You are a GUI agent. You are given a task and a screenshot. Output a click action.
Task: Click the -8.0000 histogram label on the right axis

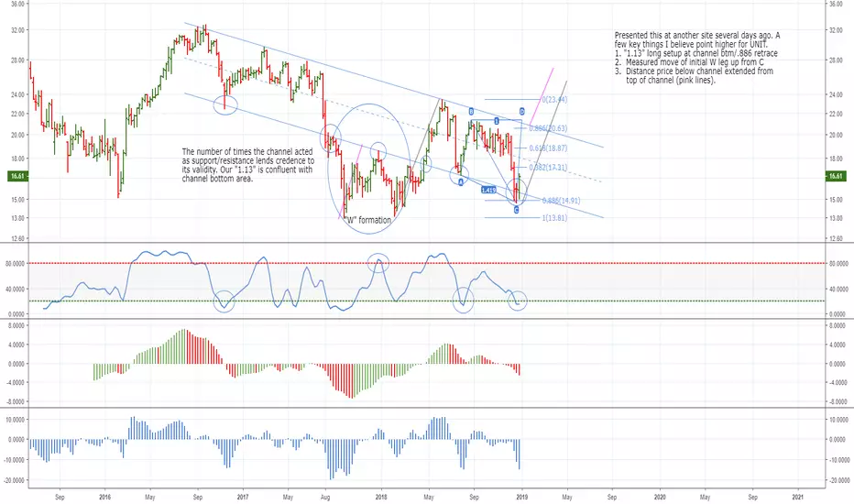(838, 401)
